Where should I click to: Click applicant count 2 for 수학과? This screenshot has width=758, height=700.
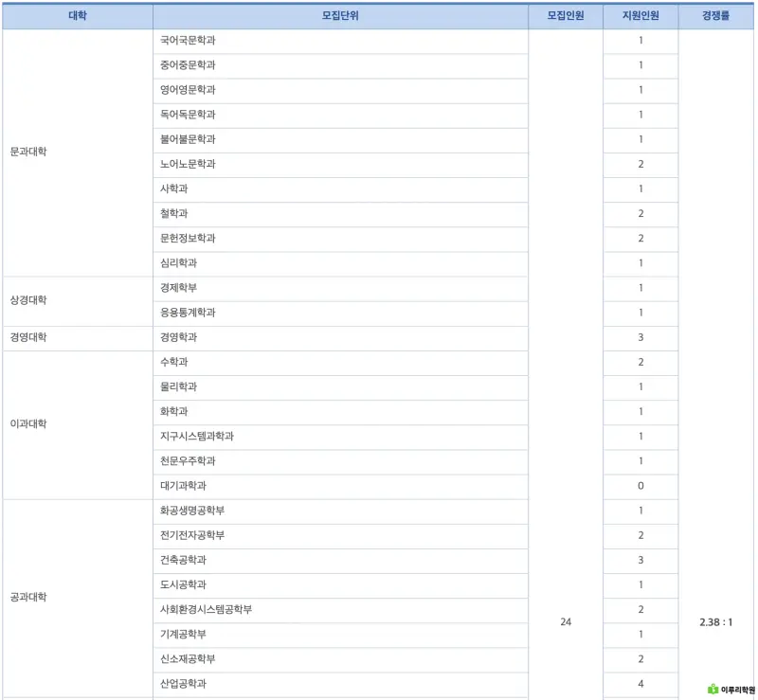[x=641, y=362]
